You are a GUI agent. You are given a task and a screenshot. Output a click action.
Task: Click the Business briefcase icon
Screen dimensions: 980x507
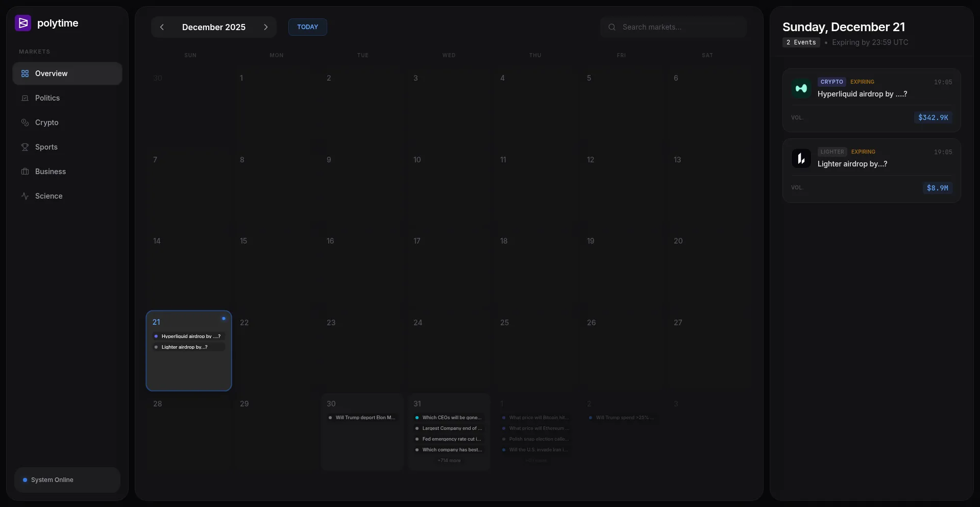click(x=25, y=172)
